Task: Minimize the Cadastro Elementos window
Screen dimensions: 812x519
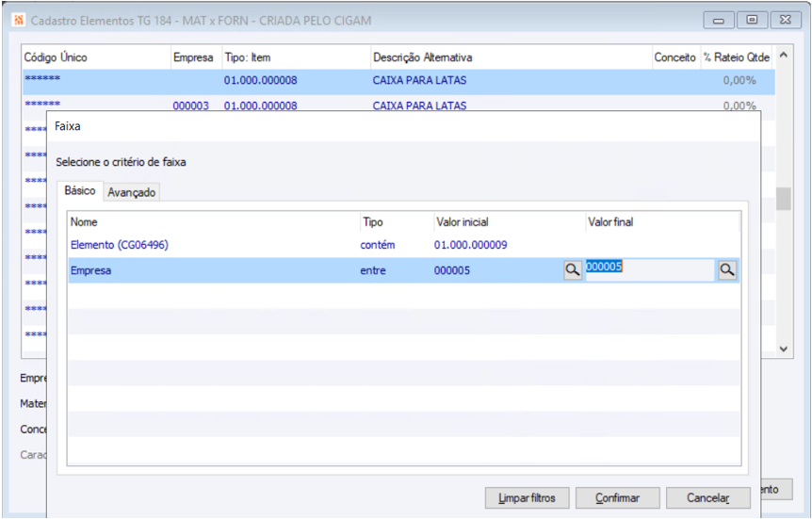Action: [718, 20]
